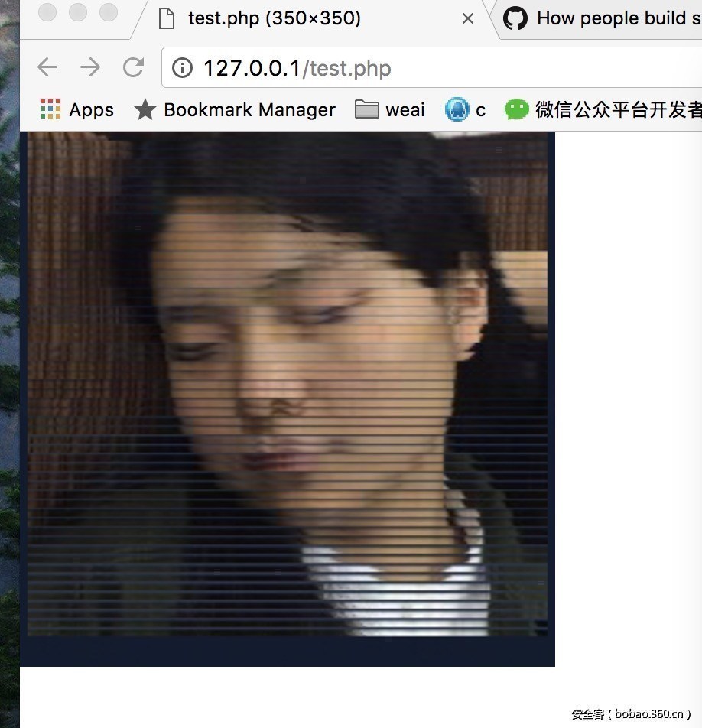The image size is (702, 728).
Task: Click the displayed 350×350 test image
Action: [288, 399]
